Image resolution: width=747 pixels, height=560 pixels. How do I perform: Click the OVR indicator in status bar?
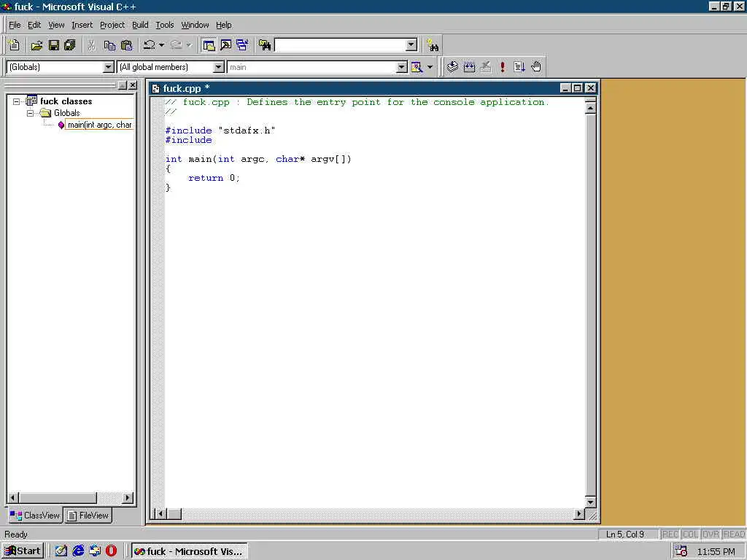tap(711, 534)
